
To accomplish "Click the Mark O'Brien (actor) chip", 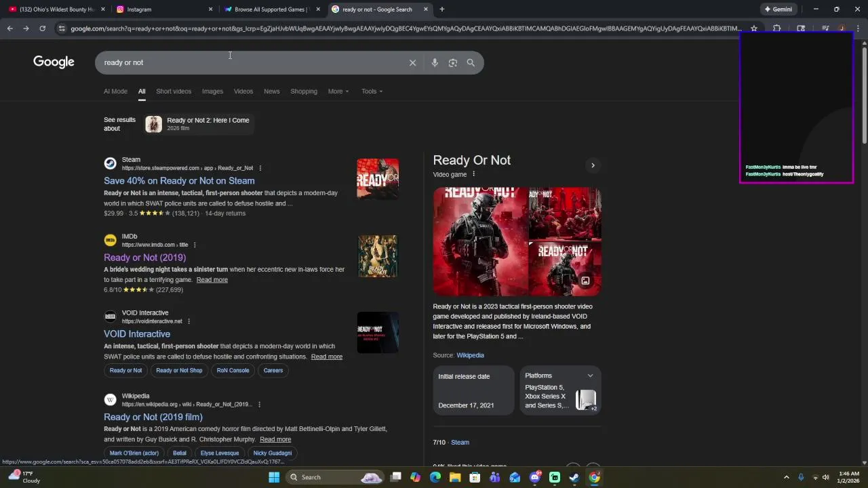I will pyautogui.click(x=134, y=453).
